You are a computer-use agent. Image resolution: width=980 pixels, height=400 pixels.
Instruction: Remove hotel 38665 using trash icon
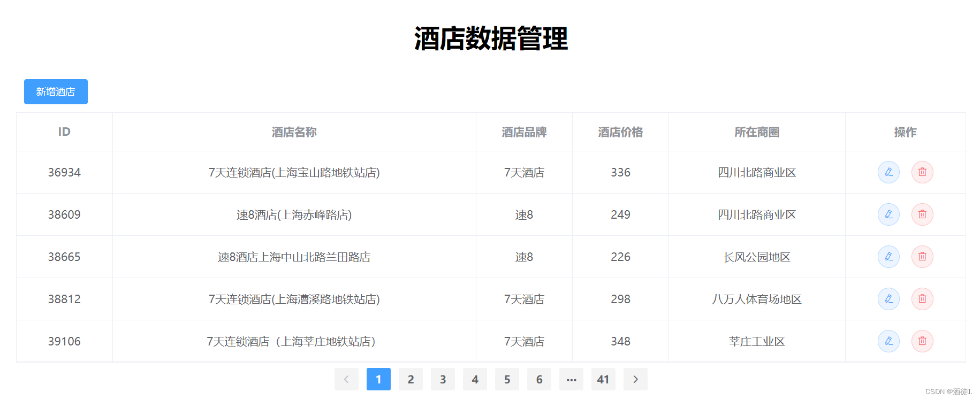coord(922,257)
